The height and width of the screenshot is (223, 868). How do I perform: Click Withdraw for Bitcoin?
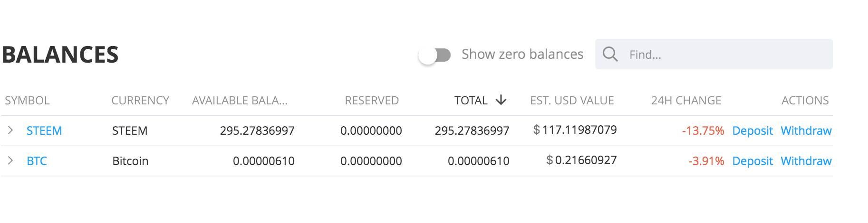tap(806, 161)
